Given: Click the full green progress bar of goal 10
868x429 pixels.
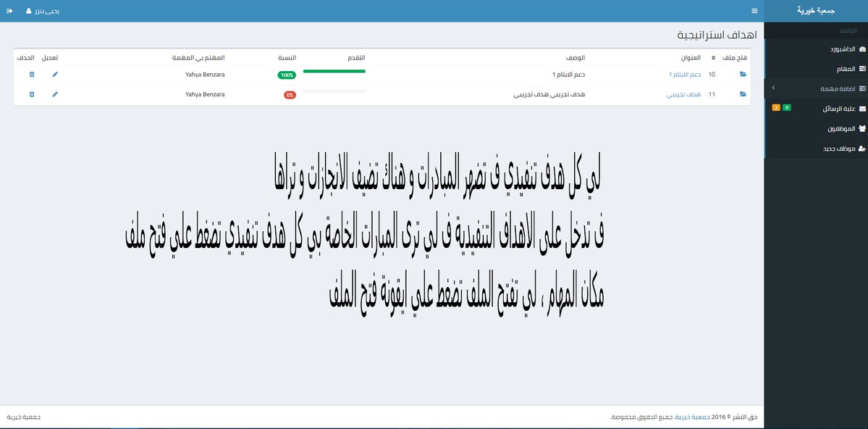Looking at the screenshot, I should [x=334, y=71].
